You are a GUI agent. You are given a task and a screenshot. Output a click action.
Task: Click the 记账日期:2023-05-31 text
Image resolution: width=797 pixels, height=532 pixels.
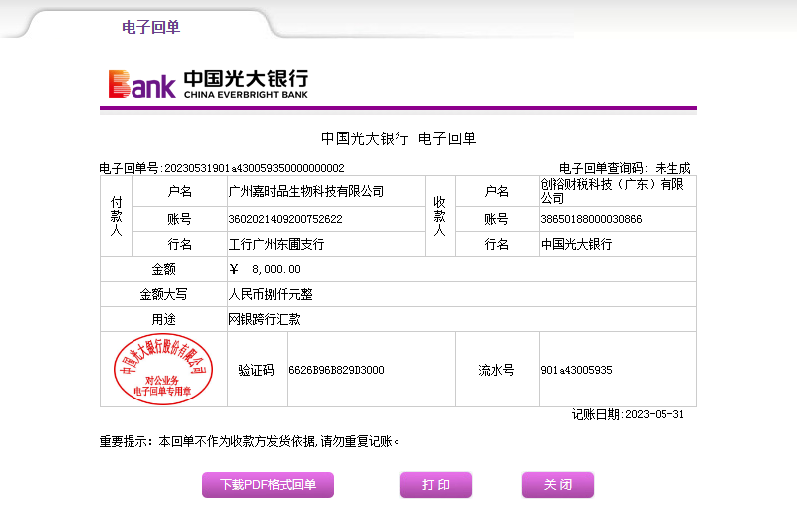pos(628,414)
